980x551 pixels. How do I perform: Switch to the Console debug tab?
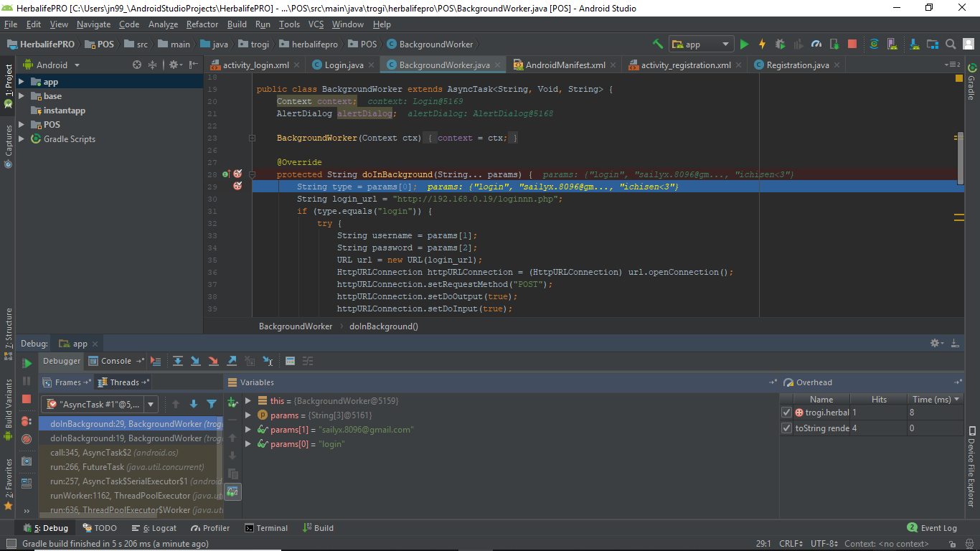point(115,361)
